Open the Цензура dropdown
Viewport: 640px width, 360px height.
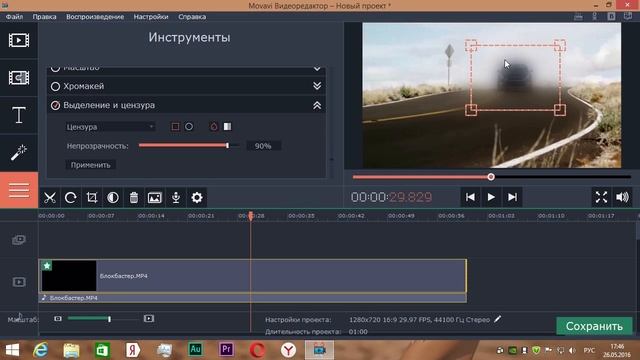[110, 127]
